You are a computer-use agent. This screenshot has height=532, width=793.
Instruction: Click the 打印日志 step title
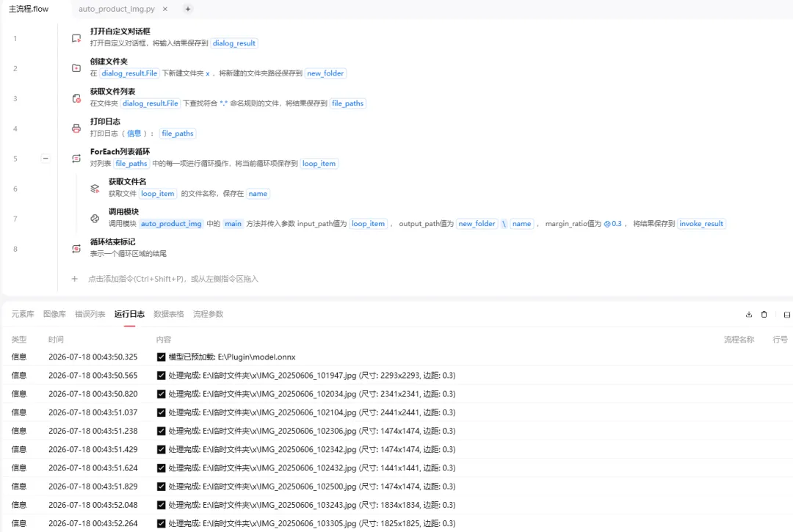[105, 121]
